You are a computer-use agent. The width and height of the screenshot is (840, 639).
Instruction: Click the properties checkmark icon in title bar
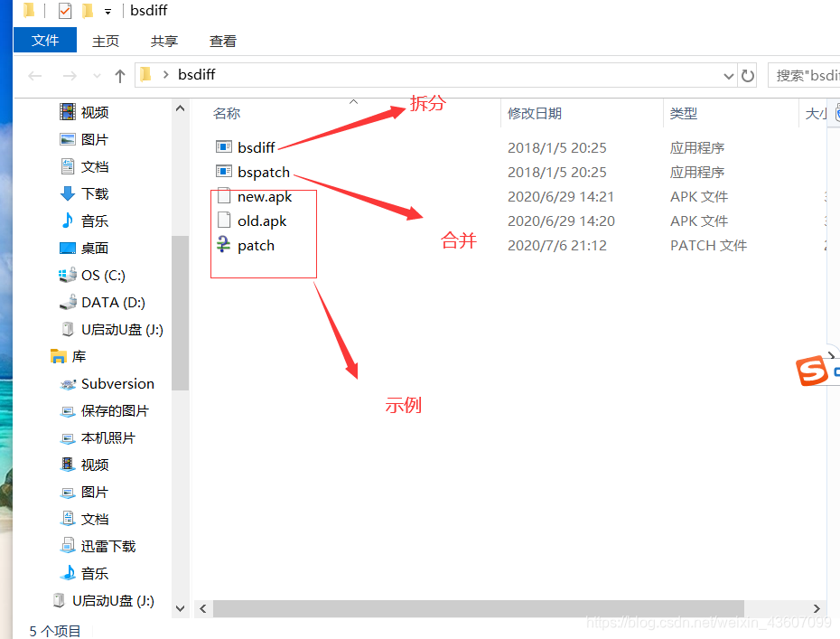tap(65, 11)
